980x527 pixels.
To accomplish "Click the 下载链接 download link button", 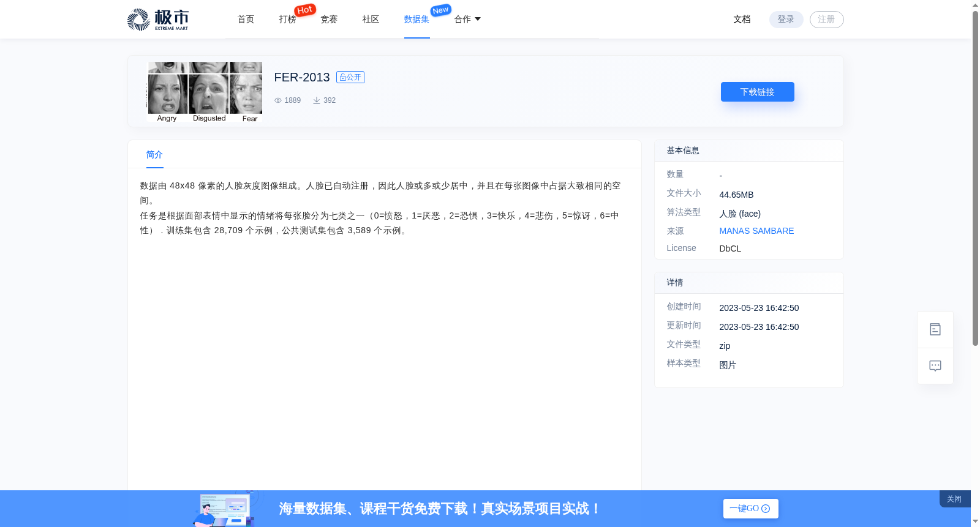I will [758, 92].
